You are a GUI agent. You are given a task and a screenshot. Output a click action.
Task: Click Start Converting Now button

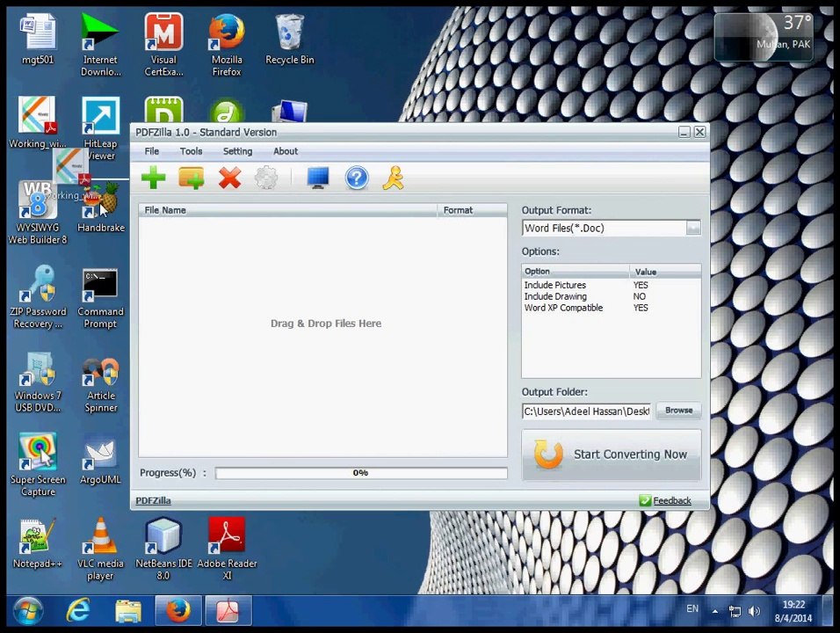pyautogui.click(x=612, y=455)
